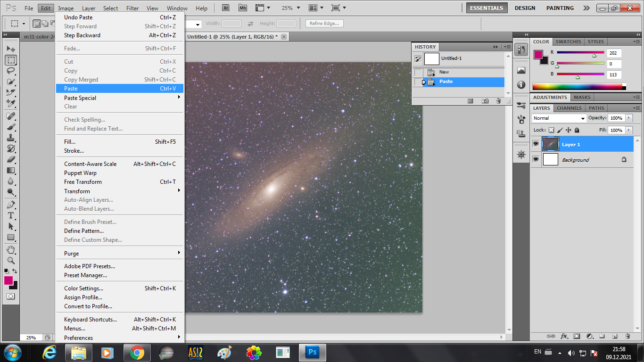644x362 pixels.
Task: Select the Quick Selection tool
Action: click(11, 82)
